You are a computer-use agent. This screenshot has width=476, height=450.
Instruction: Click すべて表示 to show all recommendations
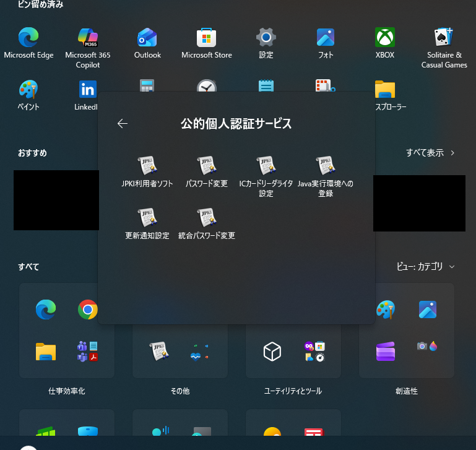[430, 153]
